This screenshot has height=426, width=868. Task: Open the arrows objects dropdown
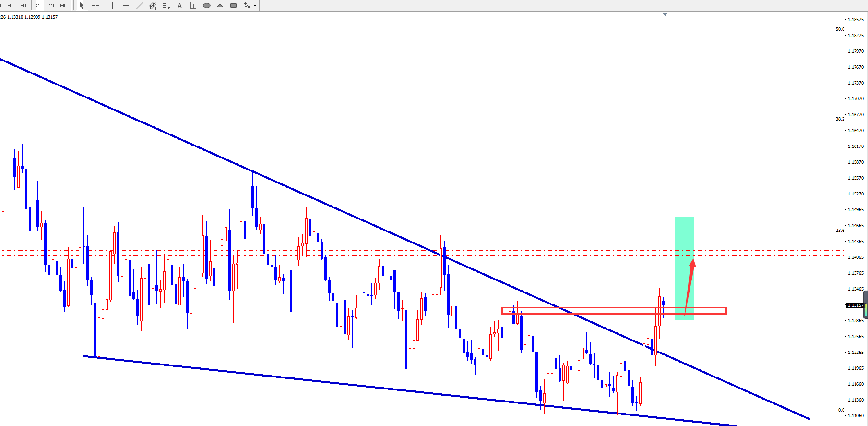pos(255,5)
